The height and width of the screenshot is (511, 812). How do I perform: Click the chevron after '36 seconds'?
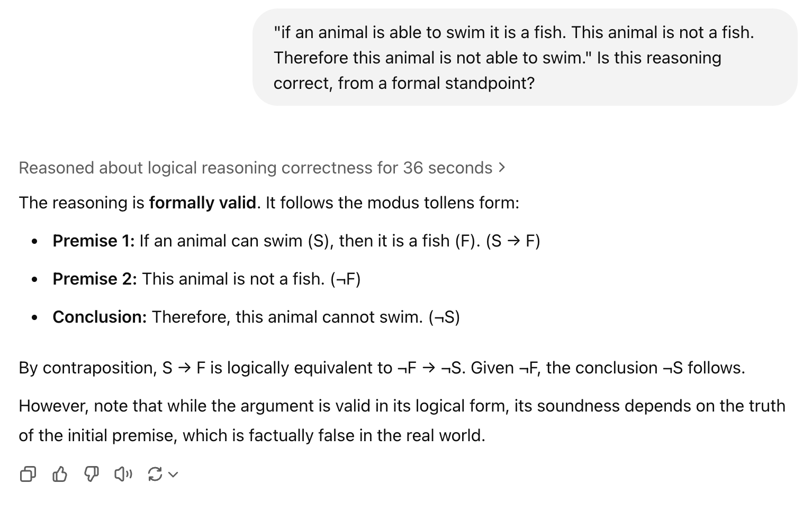pos(502,168)
